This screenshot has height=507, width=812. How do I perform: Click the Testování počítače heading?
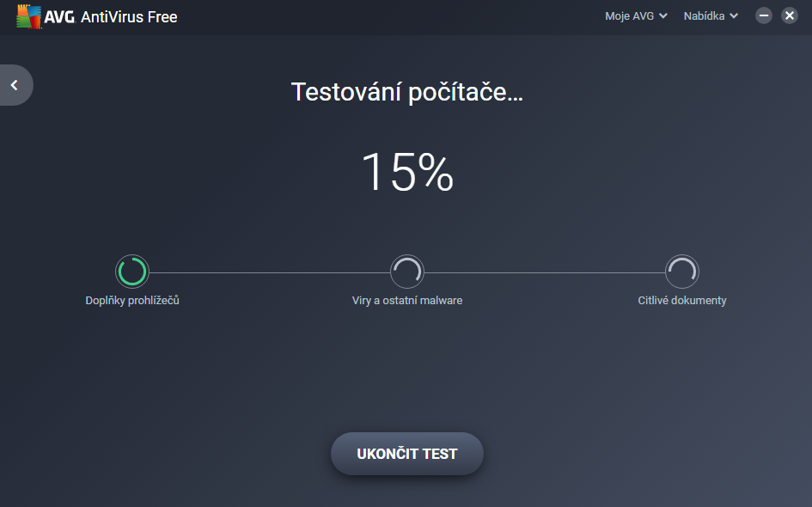pos(407,92)
